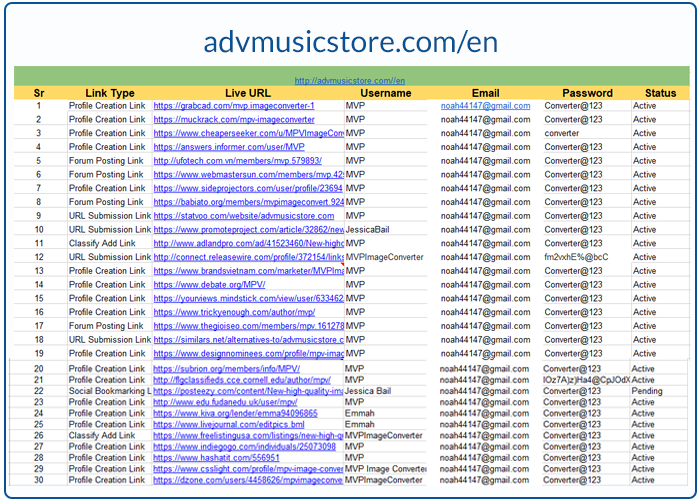The width and height of the screenshot is (700, 500).
Task: Select the fm2vxhE%@bcC password cell
Action: [576, 257]
